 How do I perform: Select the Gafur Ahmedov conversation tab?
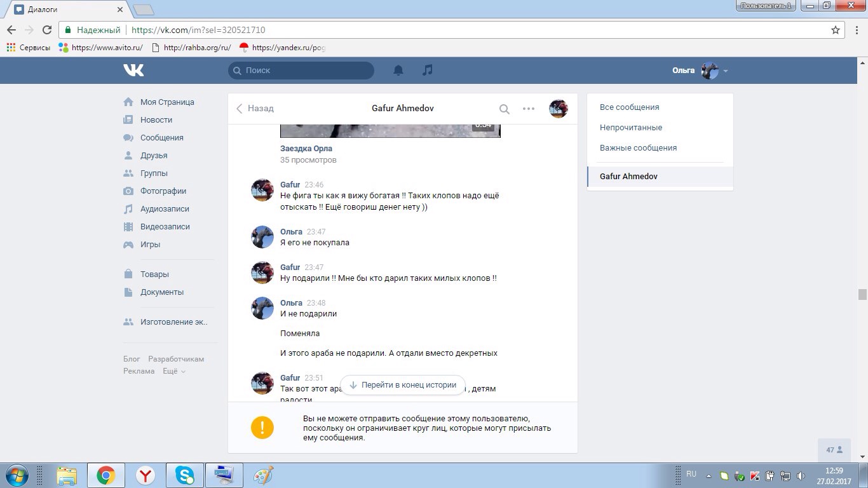660,177
